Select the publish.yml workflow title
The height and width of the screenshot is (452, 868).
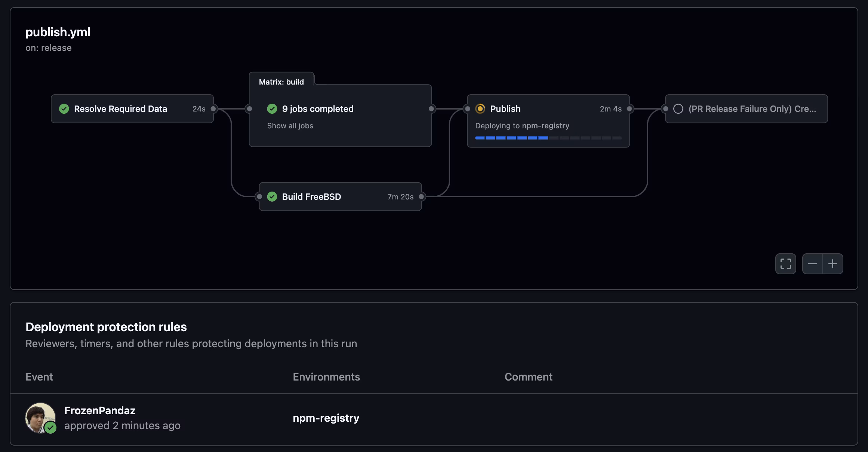coord(58,32)
